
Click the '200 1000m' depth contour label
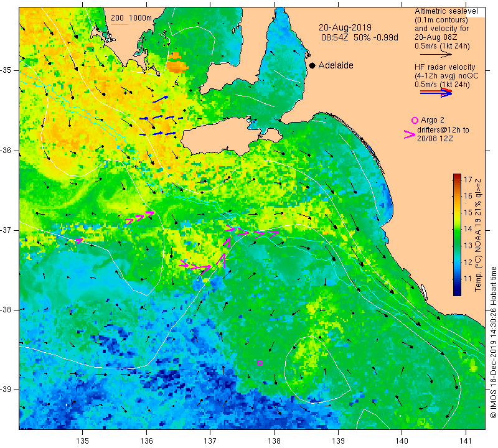pos(131,18)
